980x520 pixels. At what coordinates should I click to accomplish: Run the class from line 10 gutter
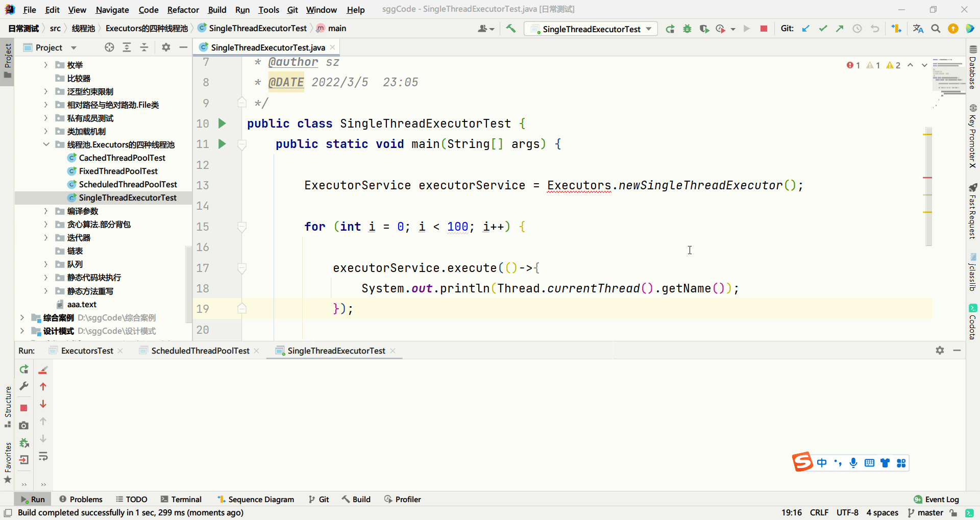pos(222,123)
